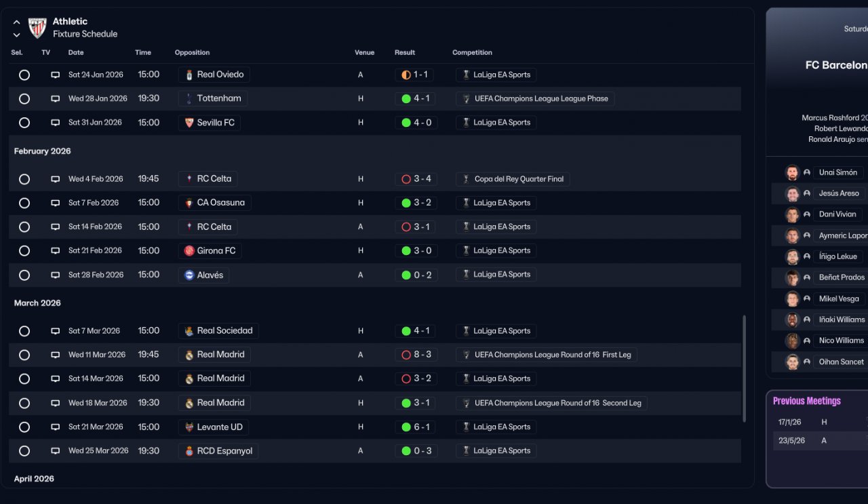Click the Levante UD club badge
This screenshot has width=868, height=504.
coord(189,427)
